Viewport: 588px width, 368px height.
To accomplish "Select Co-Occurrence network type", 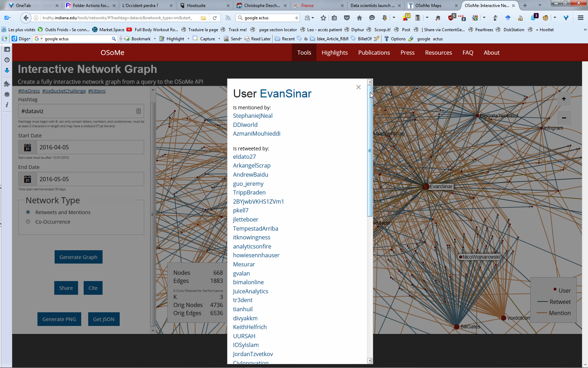I will pos(28,222).
